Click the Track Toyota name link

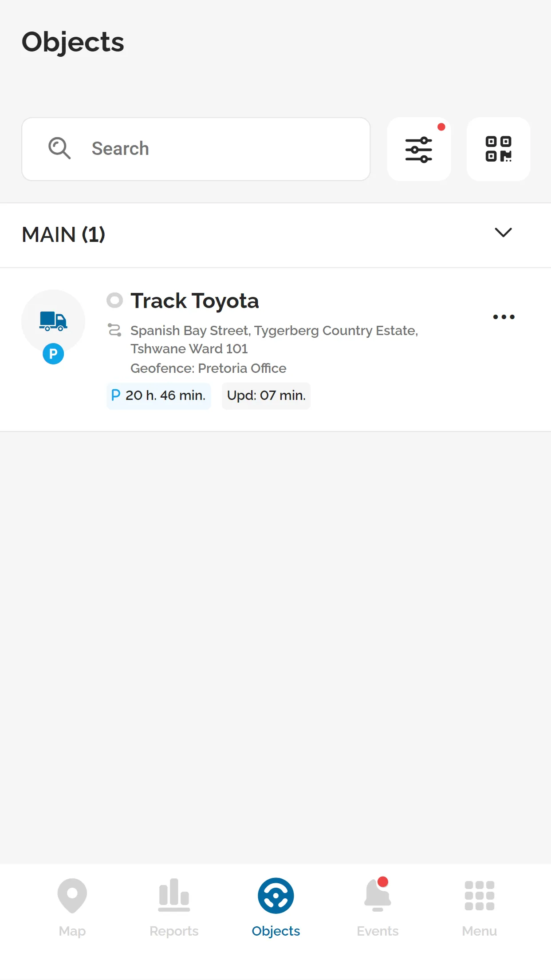point(195,300)
